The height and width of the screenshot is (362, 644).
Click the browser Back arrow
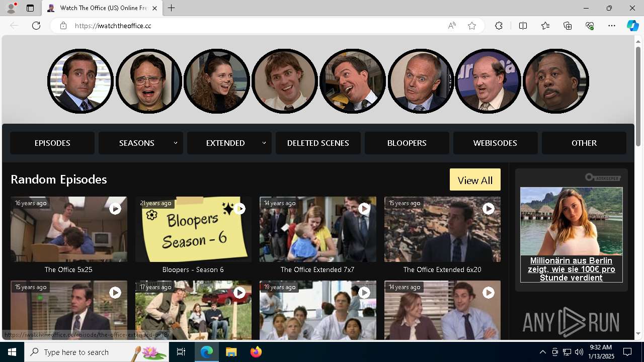click(14, 26)
